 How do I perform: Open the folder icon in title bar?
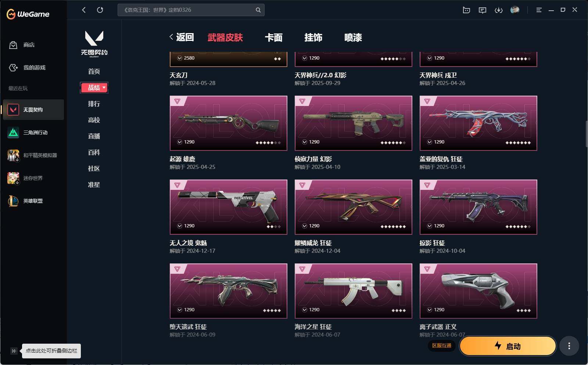(x=466, y=10)
